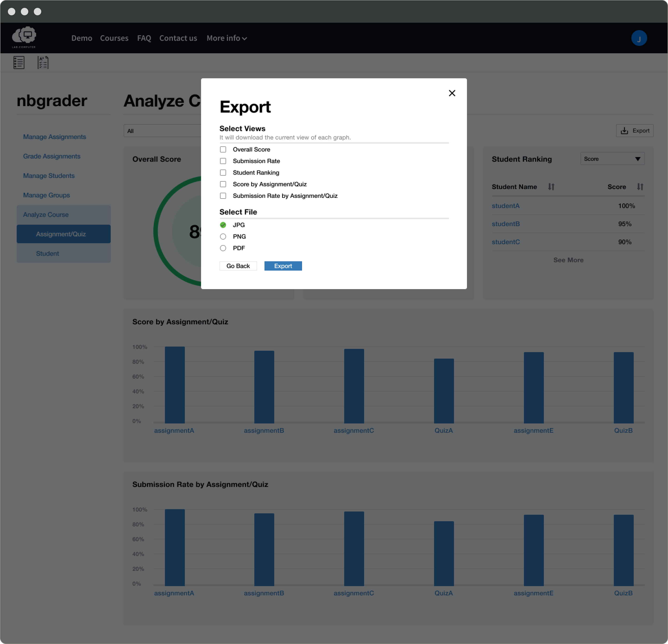Select the PDF file radio button

[x=223, y=248]
